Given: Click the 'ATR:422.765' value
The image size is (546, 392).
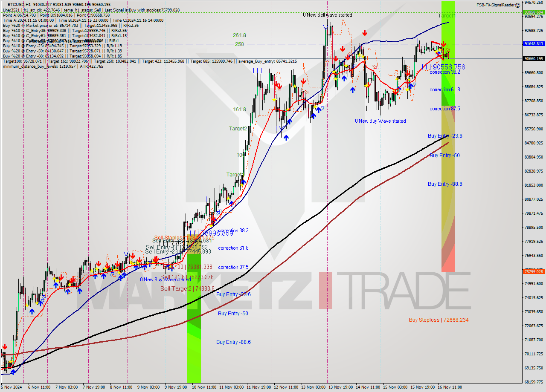Looking at the screenshot, I should [91, 66].
